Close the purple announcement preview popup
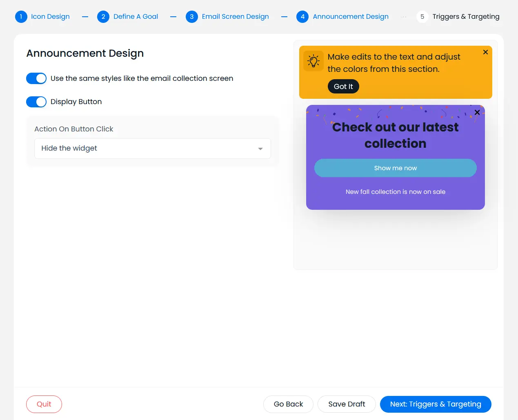This screenshot has width=518, height=420. 477,112
